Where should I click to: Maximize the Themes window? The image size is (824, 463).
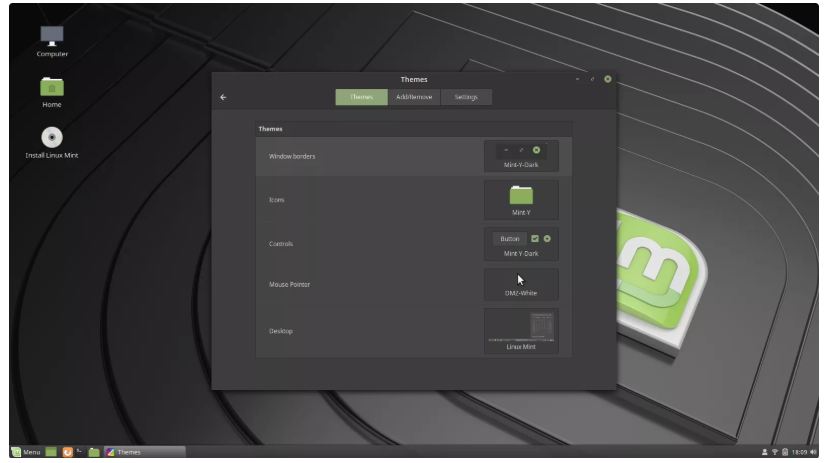[592, 79]
